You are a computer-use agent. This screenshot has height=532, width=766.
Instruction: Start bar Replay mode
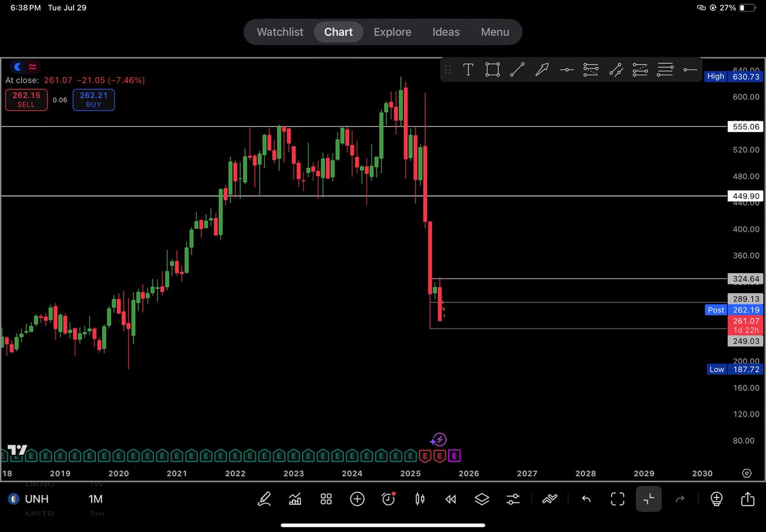point(451,499)
